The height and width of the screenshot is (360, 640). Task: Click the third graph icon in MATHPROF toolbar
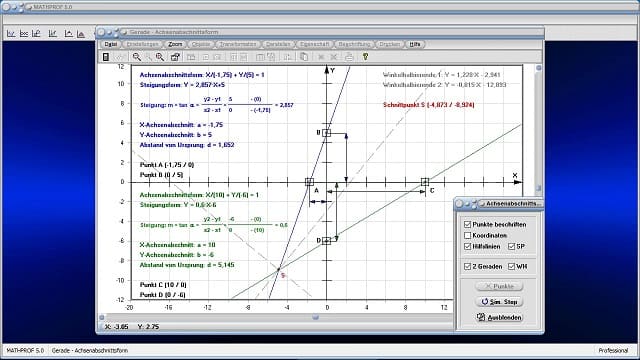[36, 33]
